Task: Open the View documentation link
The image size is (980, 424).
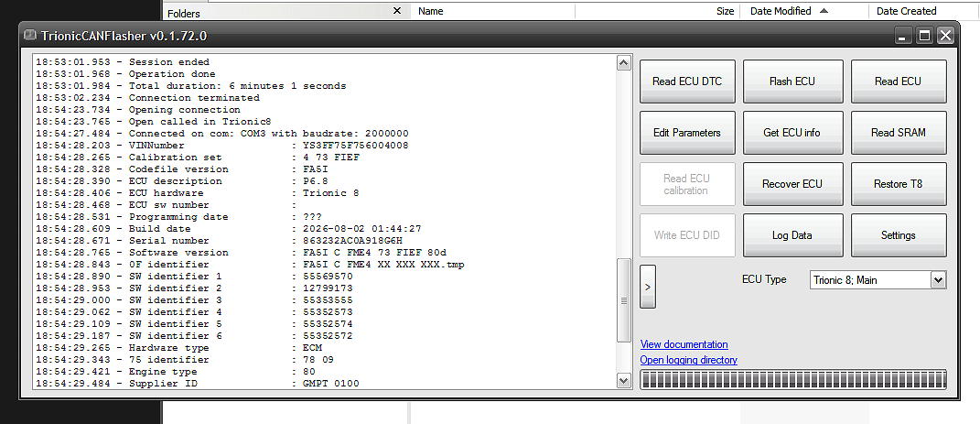Action: pyautogui.click(x=684, y=344)
